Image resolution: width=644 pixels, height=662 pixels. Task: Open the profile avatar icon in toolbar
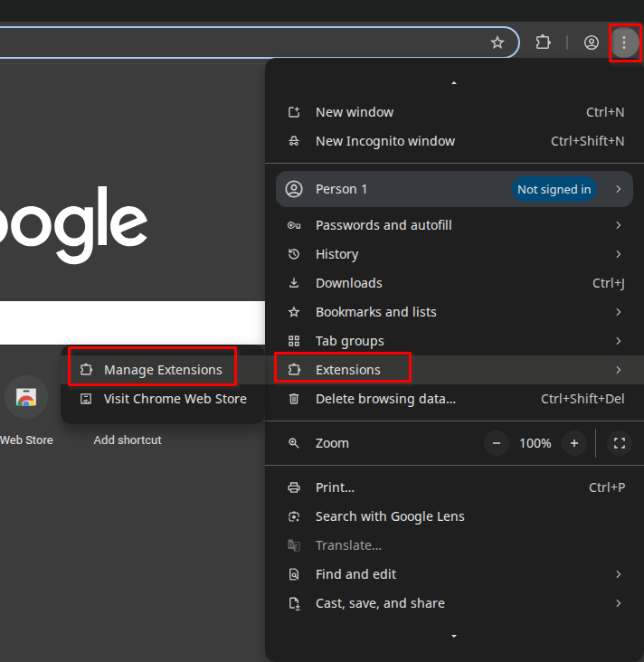click(591, 43)
